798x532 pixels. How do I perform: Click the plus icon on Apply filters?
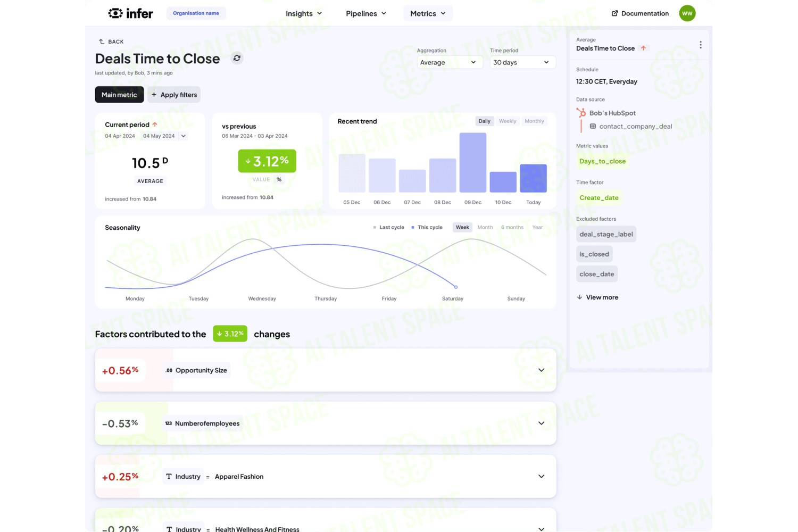(x=154, y=95)
